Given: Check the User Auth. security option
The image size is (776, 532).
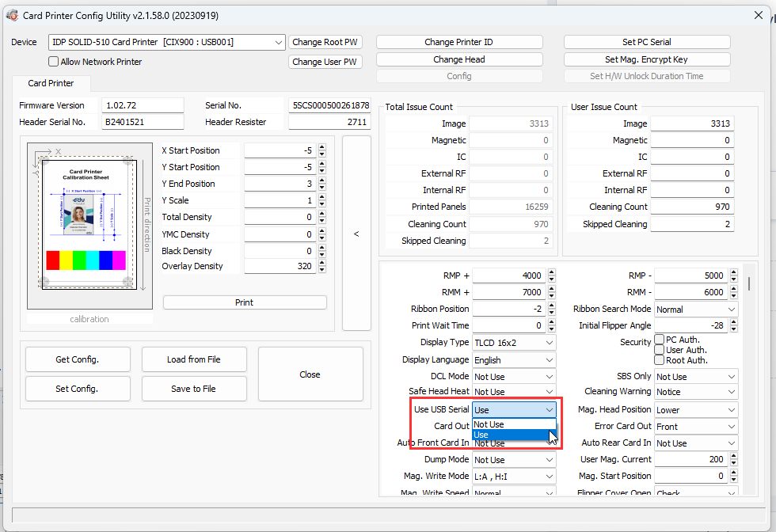Looking at the screenshot, I should [x=659, y=350].
